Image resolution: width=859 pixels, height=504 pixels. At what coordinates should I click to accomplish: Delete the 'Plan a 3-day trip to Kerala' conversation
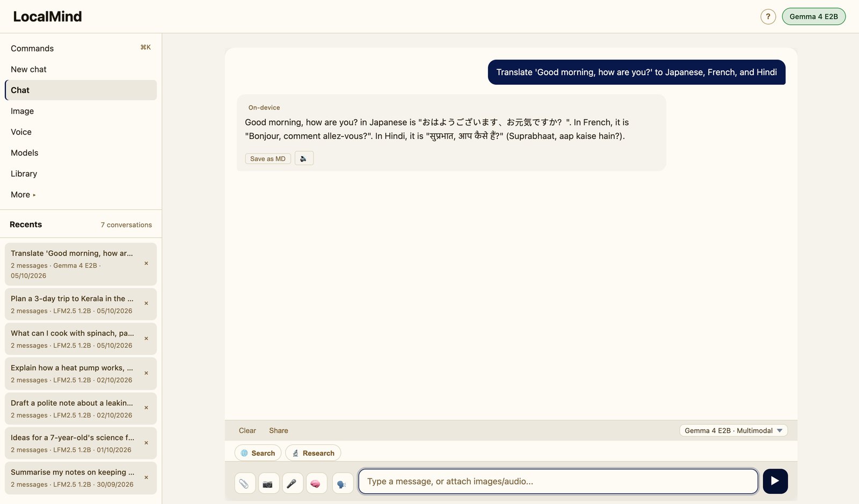point(146,303)
